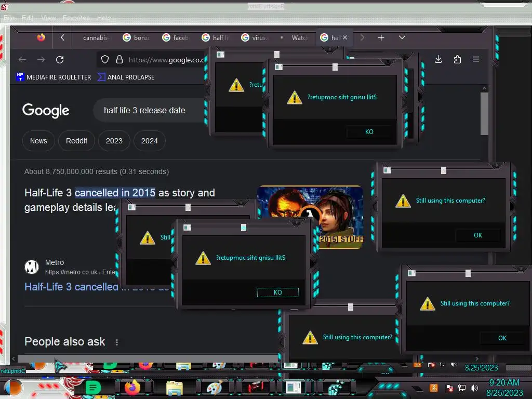This screenshot has width=532, height=399.
Task: Open the MEDIAFIRE ROULETTER bookmark
Action: pos(54,77)
